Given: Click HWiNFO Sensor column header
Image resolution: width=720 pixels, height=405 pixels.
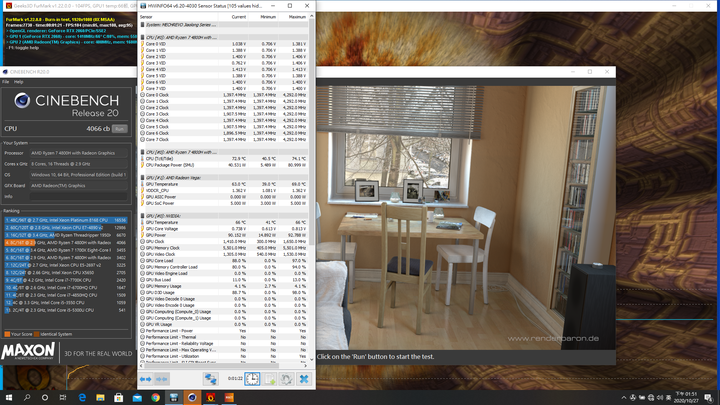Looking at the screenshot, I should (178, 17).
